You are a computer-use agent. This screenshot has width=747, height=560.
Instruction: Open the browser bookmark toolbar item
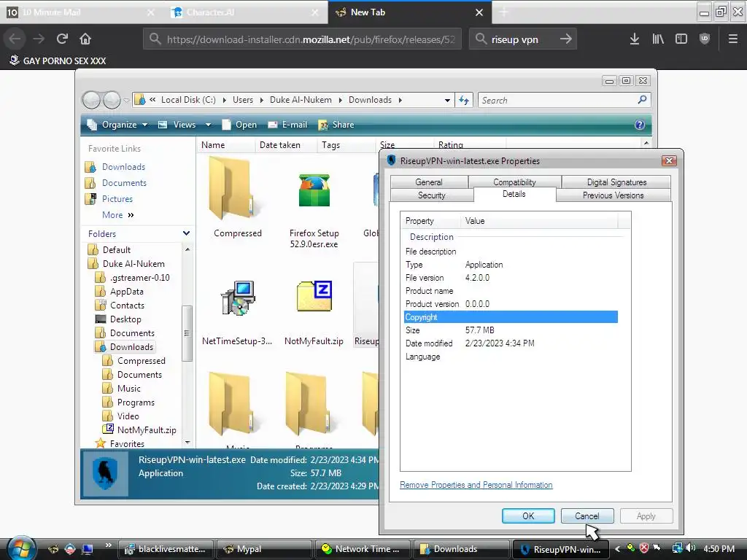click(58, 61)
